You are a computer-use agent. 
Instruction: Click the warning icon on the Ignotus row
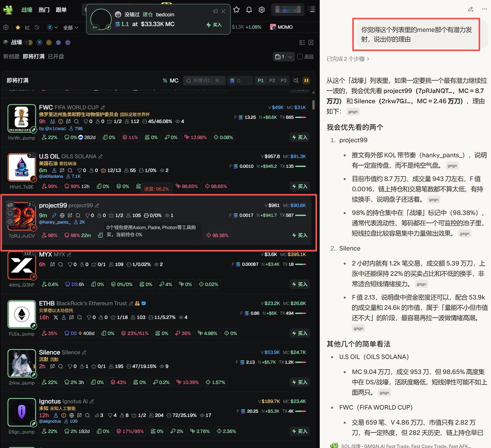(64, 415)
